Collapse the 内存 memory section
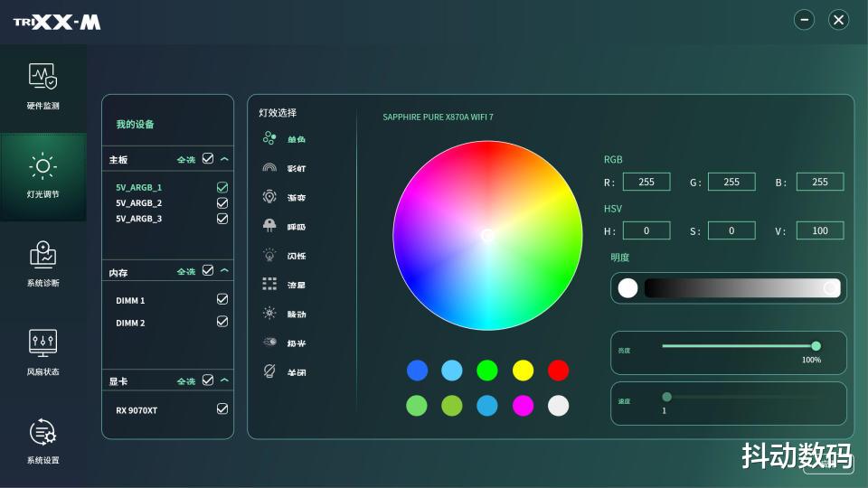The height and width of the screenshot is (488, 868). pyautogui.click(x=224, y=271)
